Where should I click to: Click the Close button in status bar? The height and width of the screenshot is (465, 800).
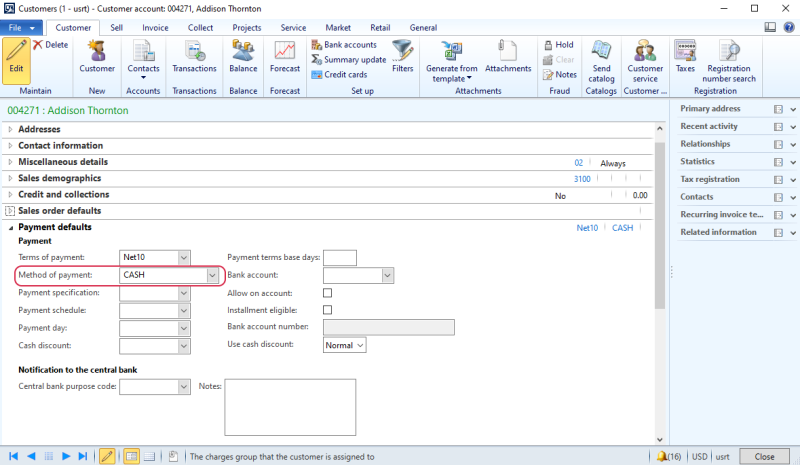(764, 456)
